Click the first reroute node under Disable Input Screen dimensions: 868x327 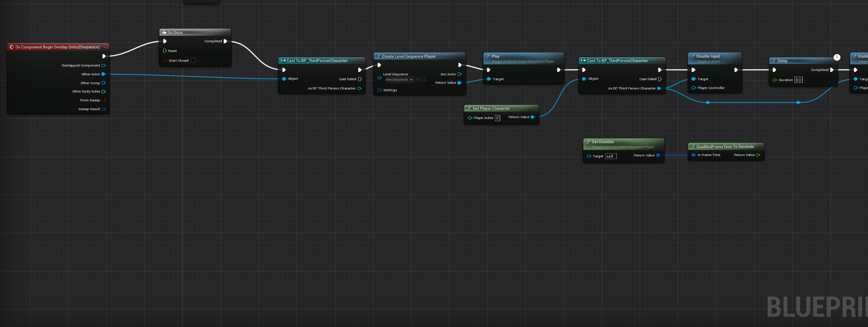(708, 103)
